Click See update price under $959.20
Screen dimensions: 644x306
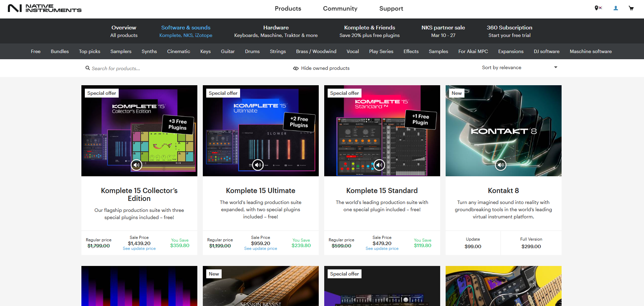point(261,248)
